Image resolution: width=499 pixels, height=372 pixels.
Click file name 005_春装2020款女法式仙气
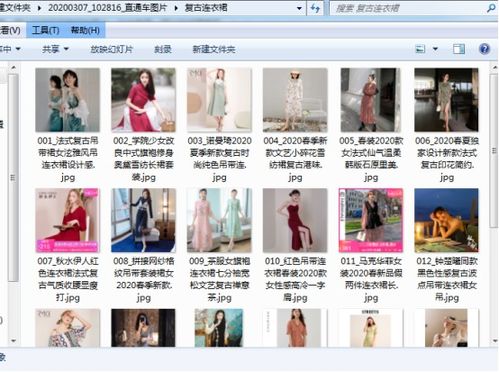(371, 159)
